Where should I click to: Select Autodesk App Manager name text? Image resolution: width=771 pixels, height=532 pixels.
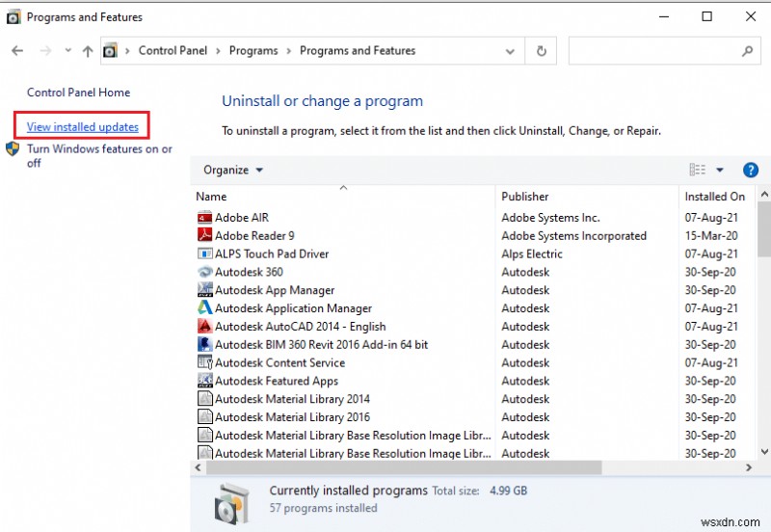point(275,290)
